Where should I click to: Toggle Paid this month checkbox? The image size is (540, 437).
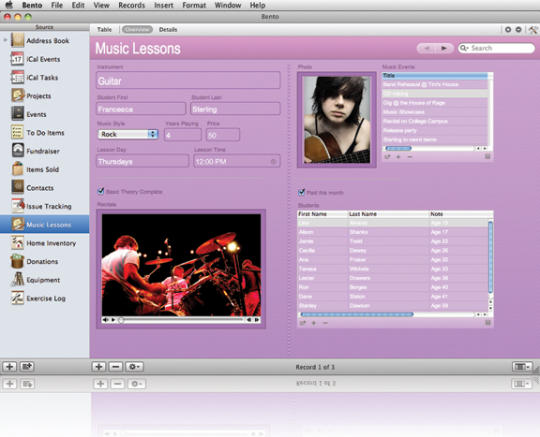(x=302, y=192)
